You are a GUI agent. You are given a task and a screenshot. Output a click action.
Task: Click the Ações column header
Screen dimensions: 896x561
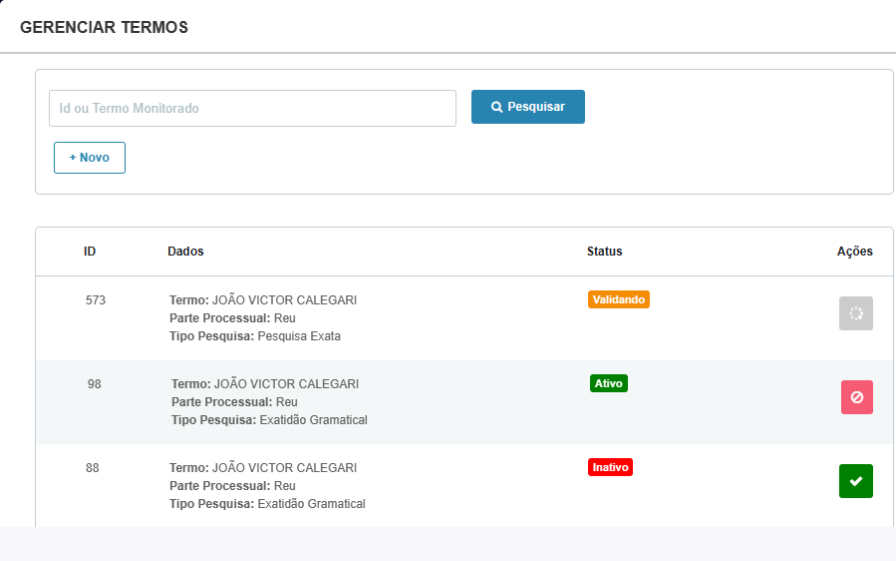(855, 251)
